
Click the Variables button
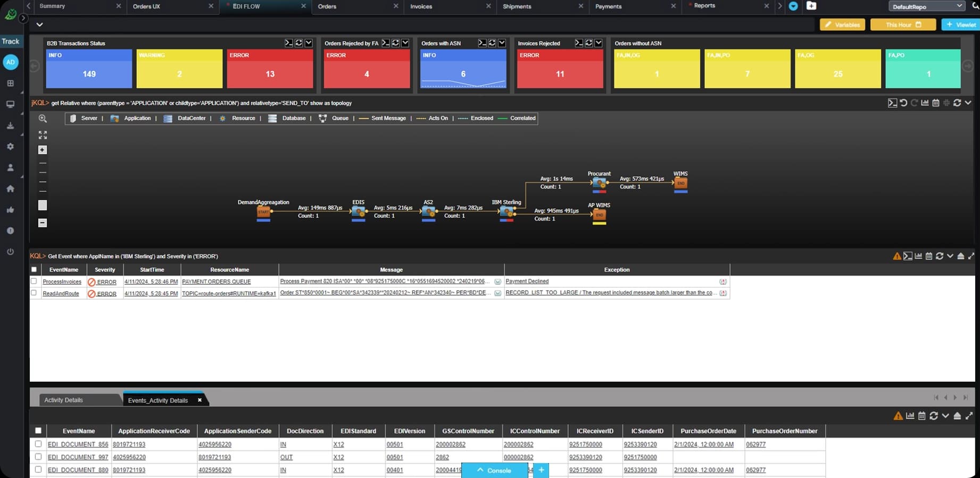coord(843,24)
